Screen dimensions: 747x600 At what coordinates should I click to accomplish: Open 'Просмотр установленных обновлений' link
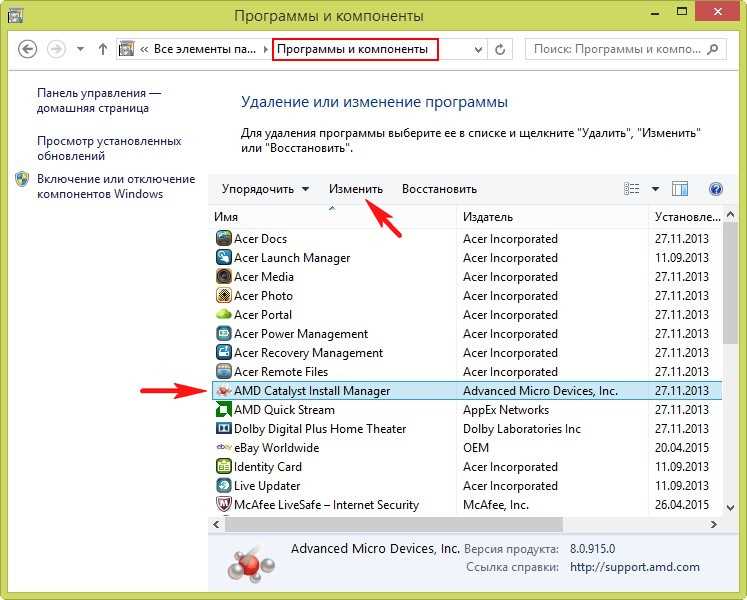click(x=109, y=148)
